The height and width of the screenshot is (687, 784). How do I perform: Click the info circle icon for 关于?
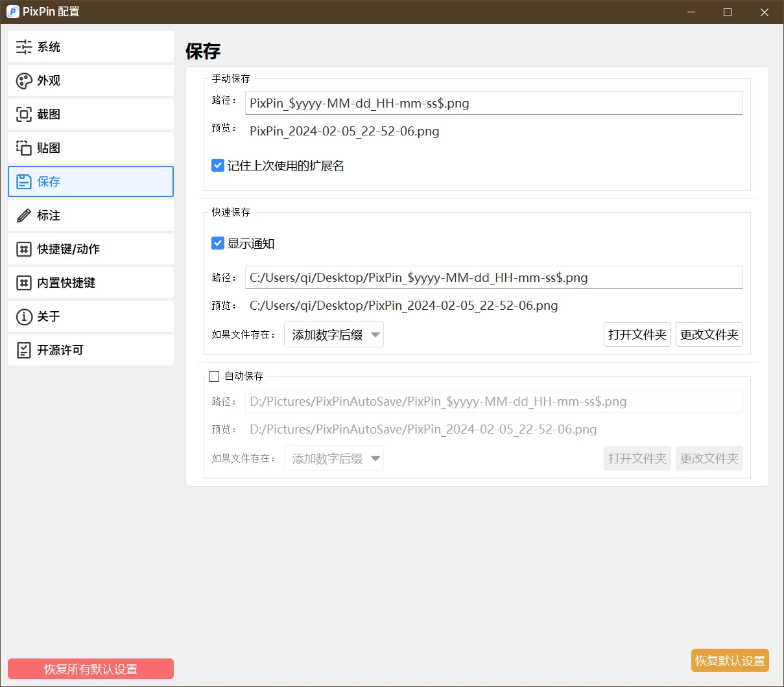click(24, 316)
